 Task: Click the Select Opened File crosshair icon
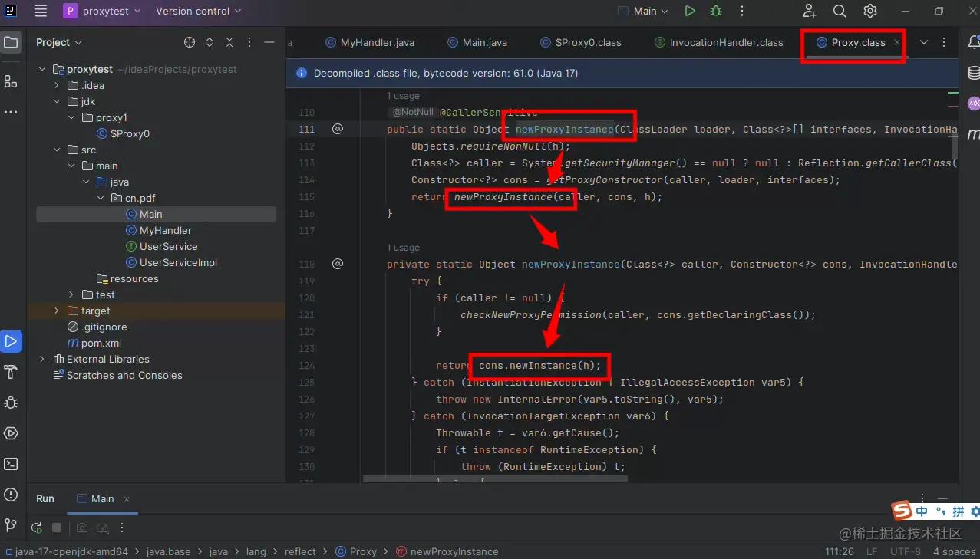[x=189, y=42]
